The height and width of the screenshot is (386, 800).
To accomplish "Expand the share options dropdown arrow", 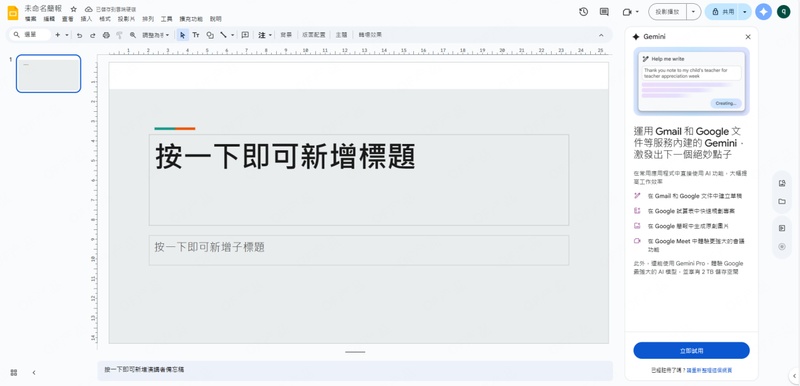I will pyautogui.click(x=745, y=12).
